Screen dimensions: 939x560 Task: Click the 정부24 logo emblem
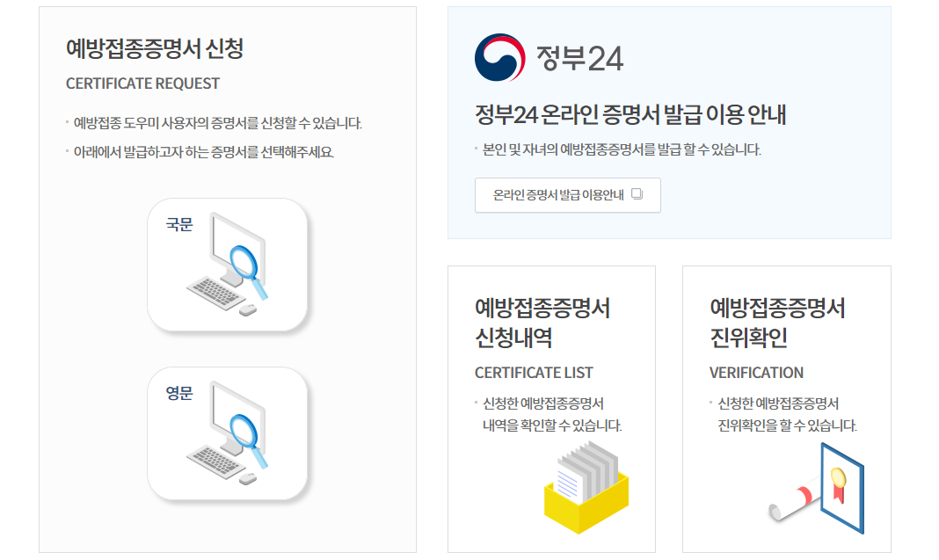[500, 57]
